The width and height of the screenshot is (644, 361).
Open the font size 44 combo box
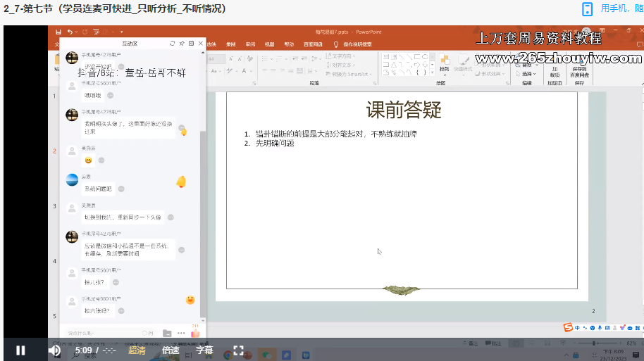[216, 59]
